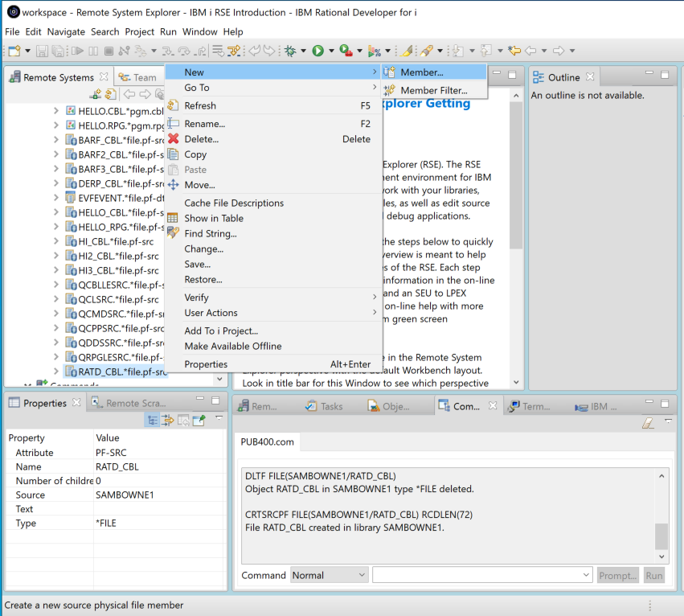Click the code coverage launch icon
This screenshot has width=684, height=616.
click(x=374, y=51)
